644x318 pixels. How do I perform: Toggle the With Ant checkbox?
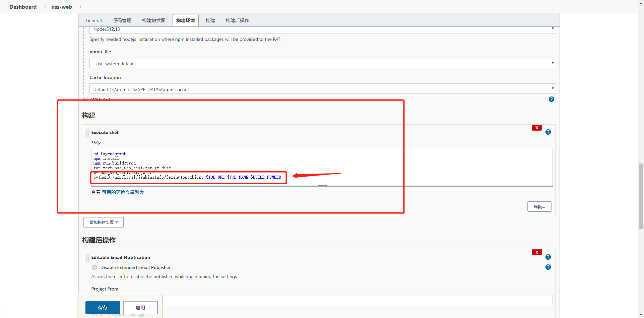point(85,99)
